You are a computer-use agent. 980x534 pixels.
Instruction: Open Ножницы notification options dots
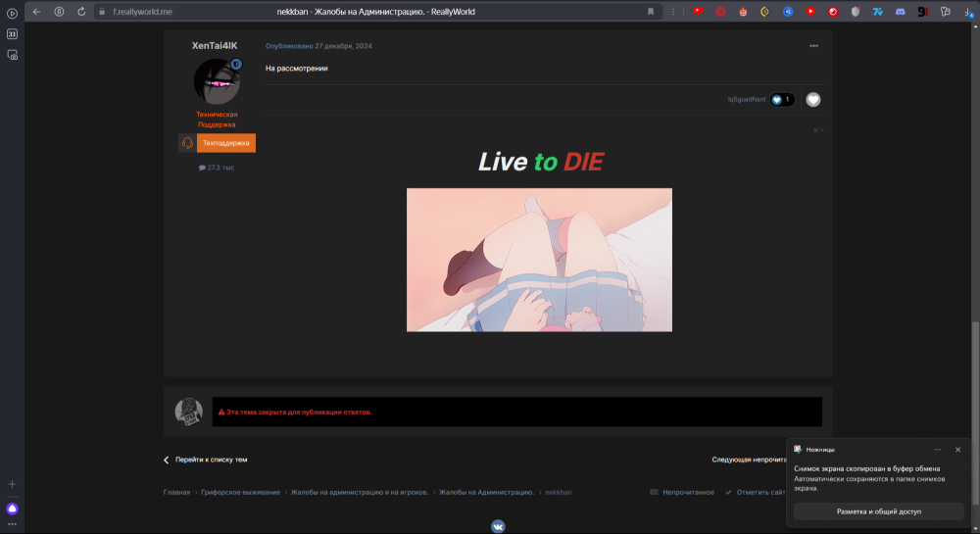[x=937, y=450]
